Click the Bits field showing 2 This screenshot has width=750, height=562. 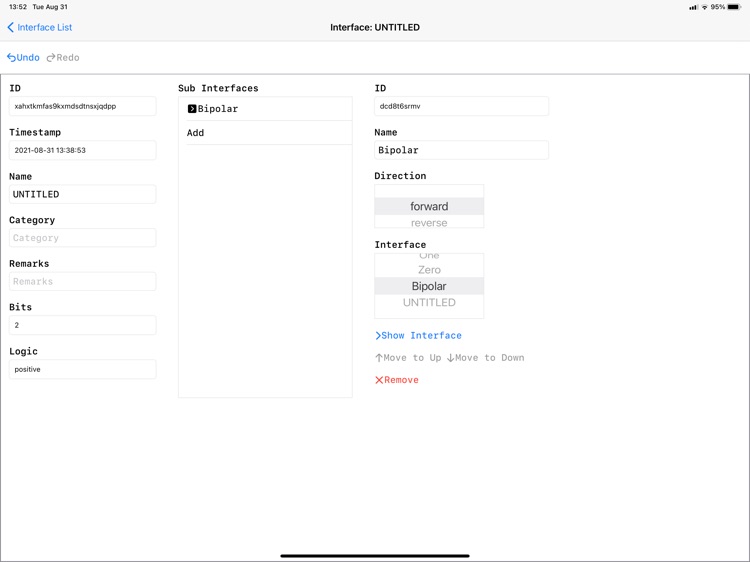pyautogui.click(x=82, y=325)
